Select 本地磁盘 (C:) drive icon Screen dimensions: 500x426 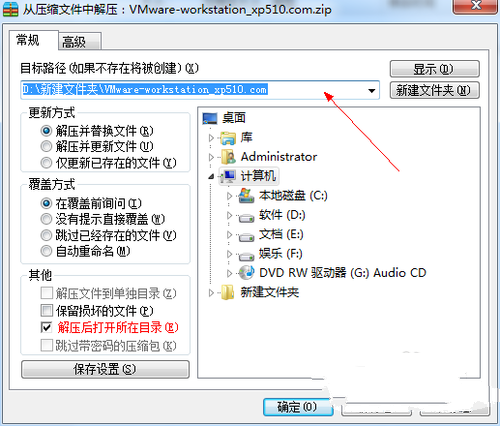[247, 195]
